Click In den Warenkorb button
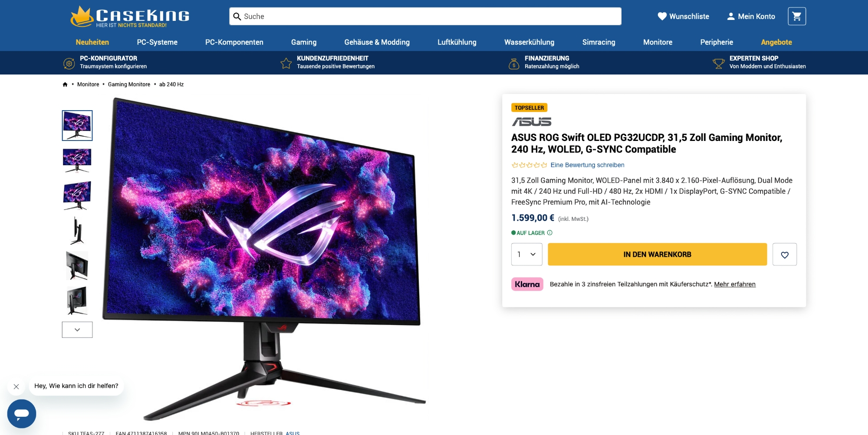868x435 pixels. [657, 255]
